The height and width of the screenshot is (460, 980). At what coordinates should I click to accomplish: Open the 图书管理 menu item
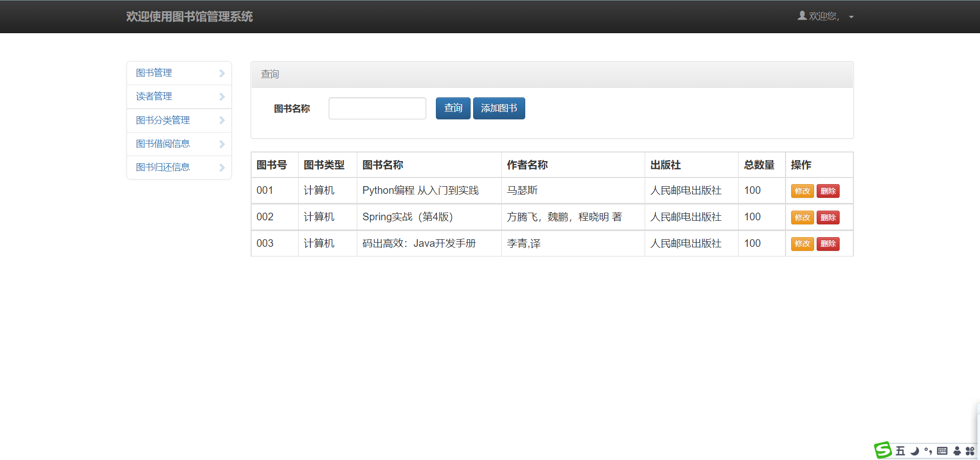(x=179, y=73)
